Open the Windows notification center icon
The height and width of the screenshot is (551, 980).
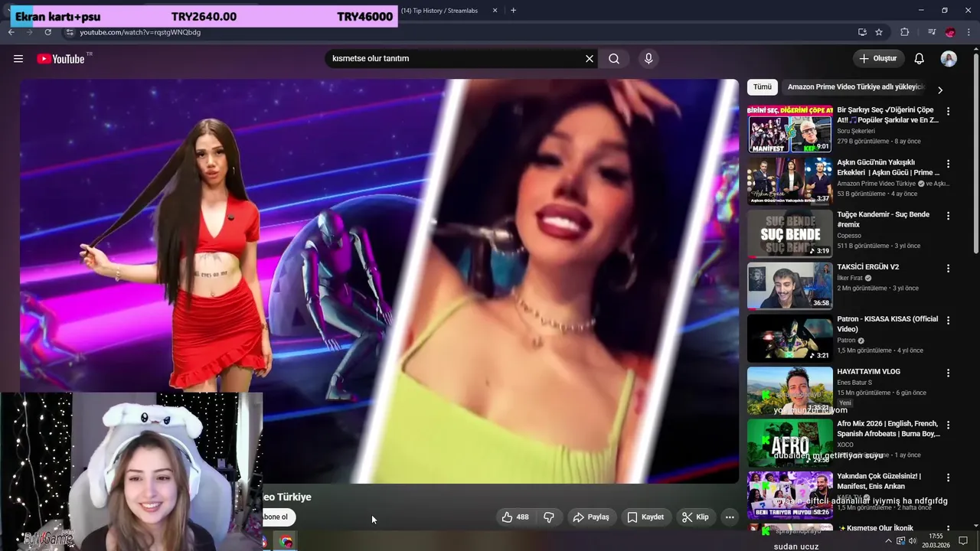pos(963,541)
